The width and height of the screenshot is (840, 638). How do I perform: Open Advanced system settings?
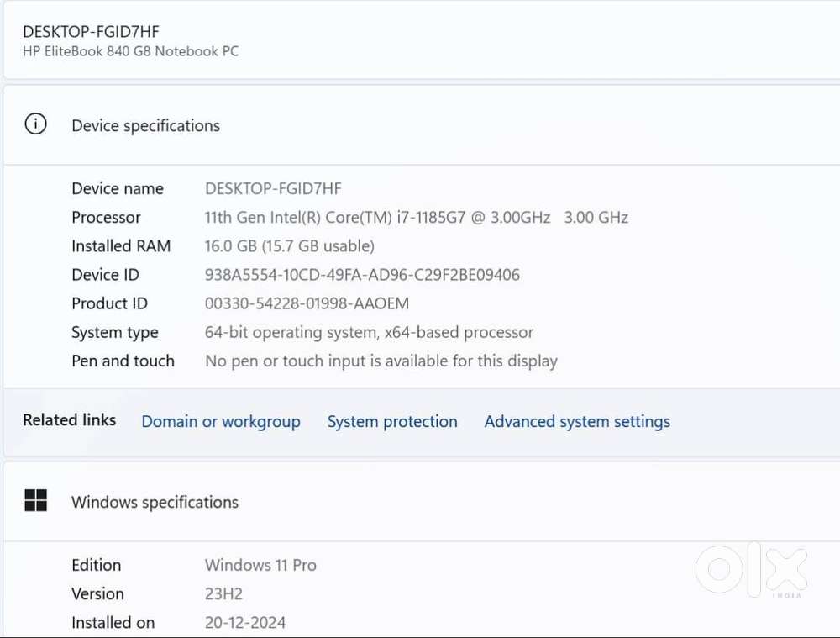pos(577,421)
